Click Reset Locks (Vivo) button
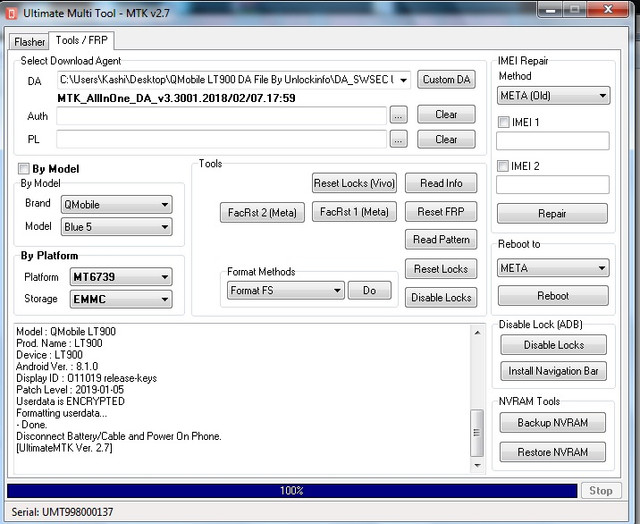Screen dimensions: 640x524 354,183
